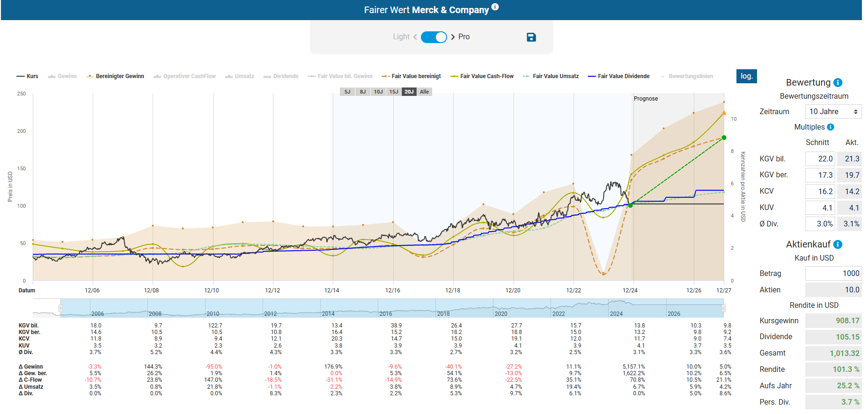Click the right chevron next to Pro
The width and height of the screenshot is (868, 414).
point(453,37)
